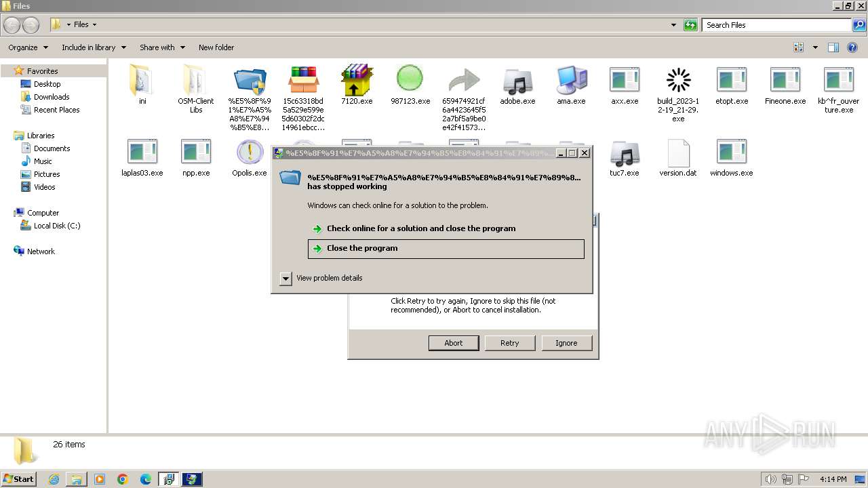The image size is (868, 488).
Task: Select the 15c63318bd WinRAR archive icon
Action: [x=303, y=81]
